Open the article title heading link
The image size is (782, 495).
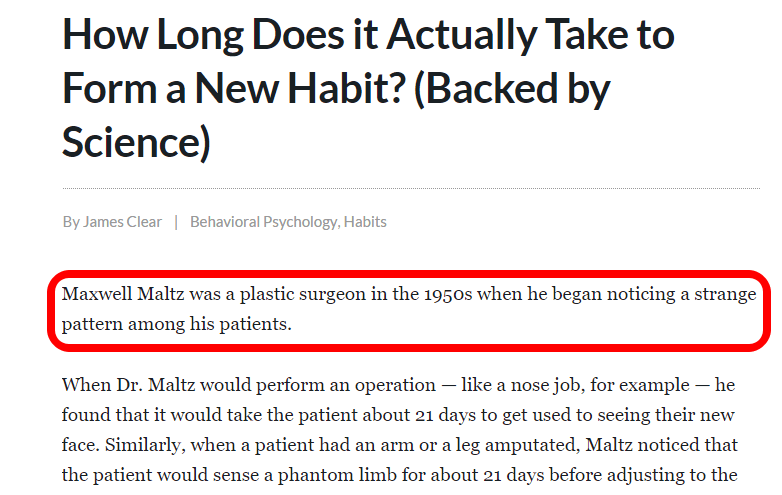click(x=368, y=88)
